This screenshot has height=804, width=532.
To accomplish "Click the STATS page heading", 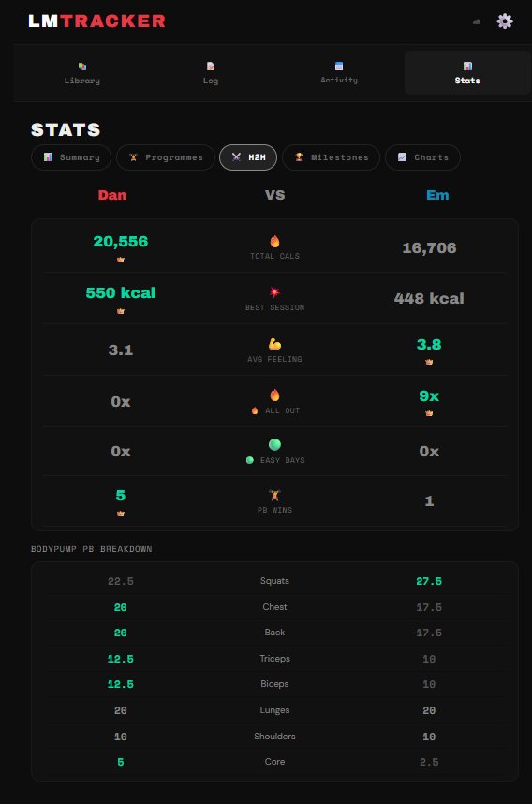I will (66, 129).
